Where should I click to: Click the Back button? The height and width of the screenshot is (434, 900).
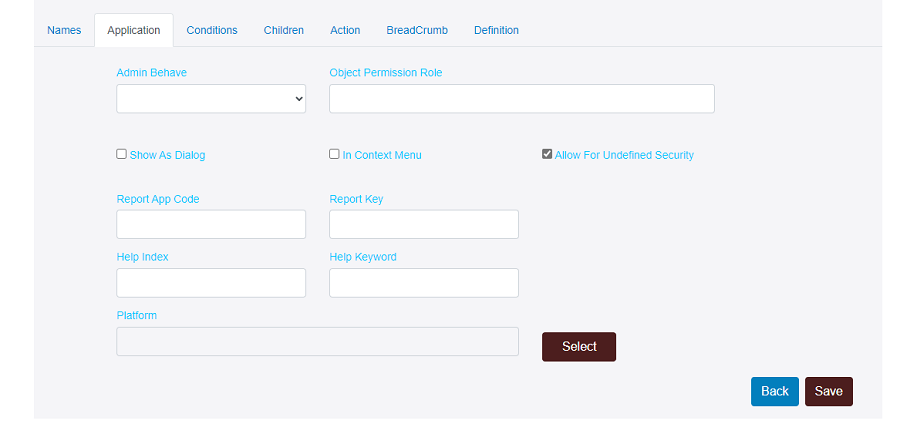[x=775, y=391]
